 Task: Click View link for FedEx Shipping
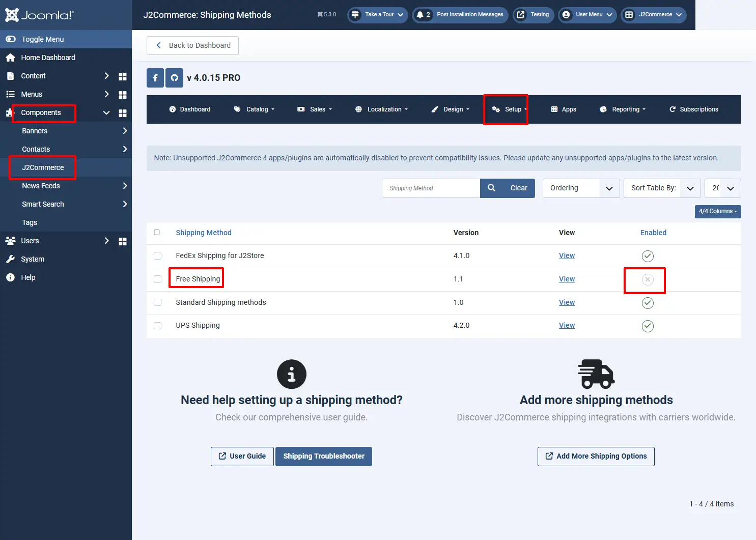point(567,255)
